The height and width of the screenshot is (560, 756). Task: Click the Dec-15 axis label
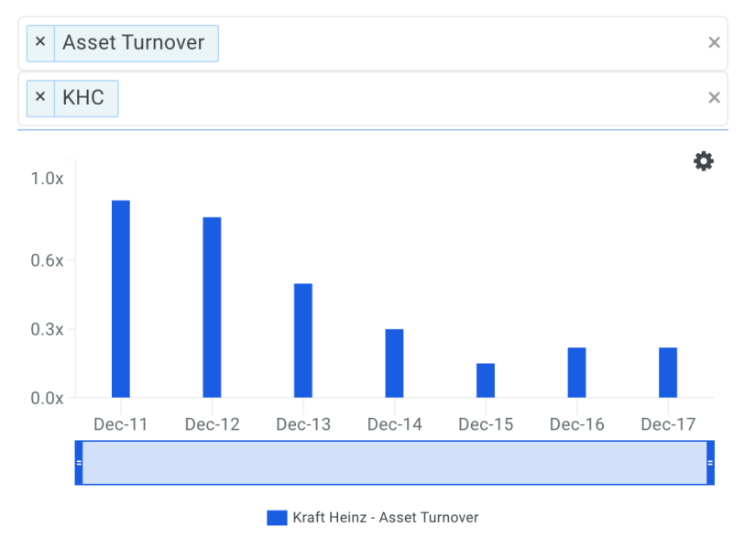point(486,424)
